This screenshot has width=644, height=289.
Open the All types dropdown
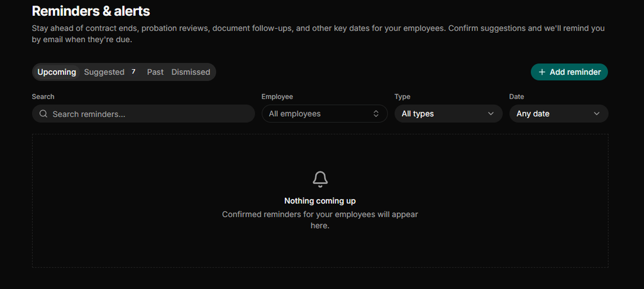[x=448, y=114]
